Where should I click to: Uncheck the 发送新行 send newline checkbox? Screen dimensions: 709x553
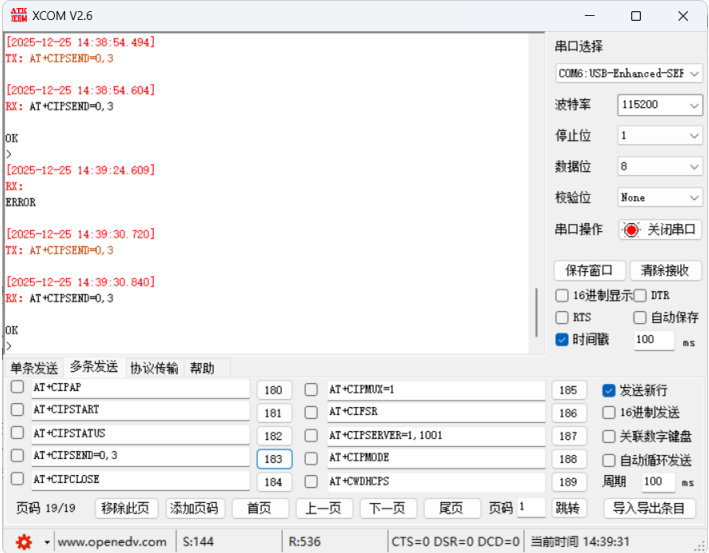click(x=609, y=390)
